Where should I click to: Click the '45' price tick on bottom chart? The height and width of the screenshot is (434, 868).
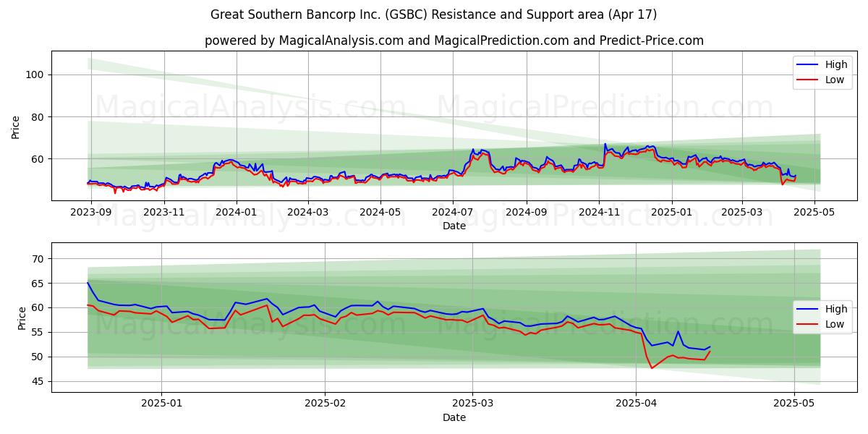(39, 381)
